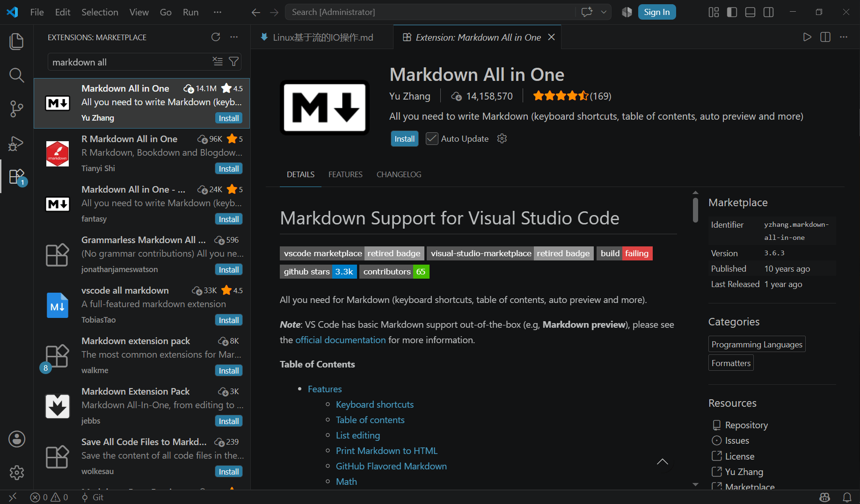Open the Search view in activity bar
The image size is (860, 504).
(x=17, y=75)
